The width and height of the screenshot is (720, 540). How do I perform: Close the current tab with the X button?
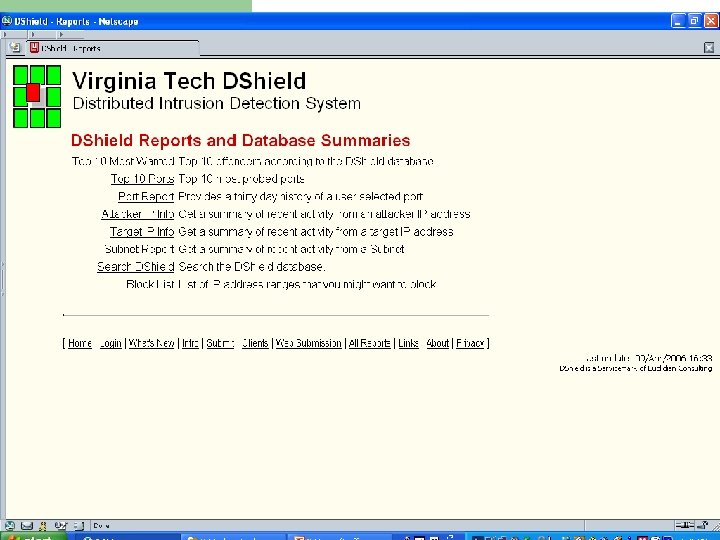[709, 47]
